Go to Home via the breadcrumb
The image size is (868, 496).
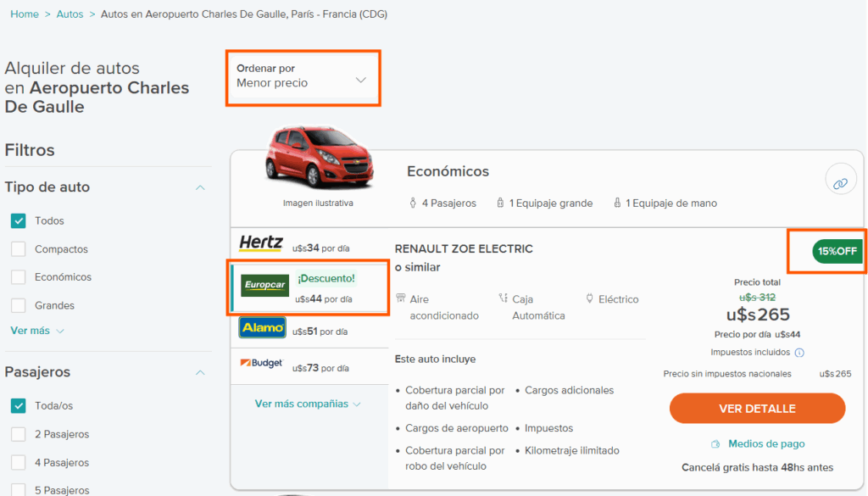[25, 14]
